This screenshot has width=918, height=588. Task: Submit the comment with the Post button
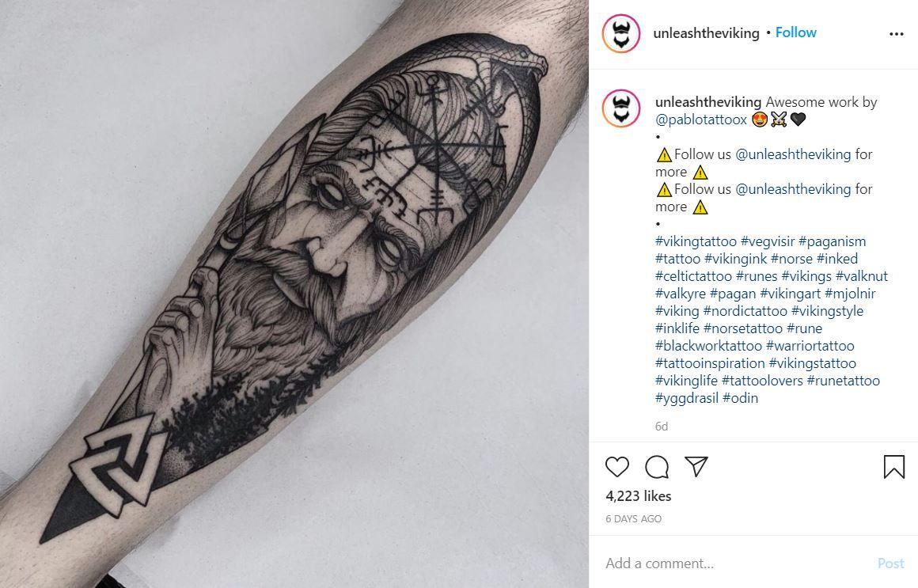(890, 563)
